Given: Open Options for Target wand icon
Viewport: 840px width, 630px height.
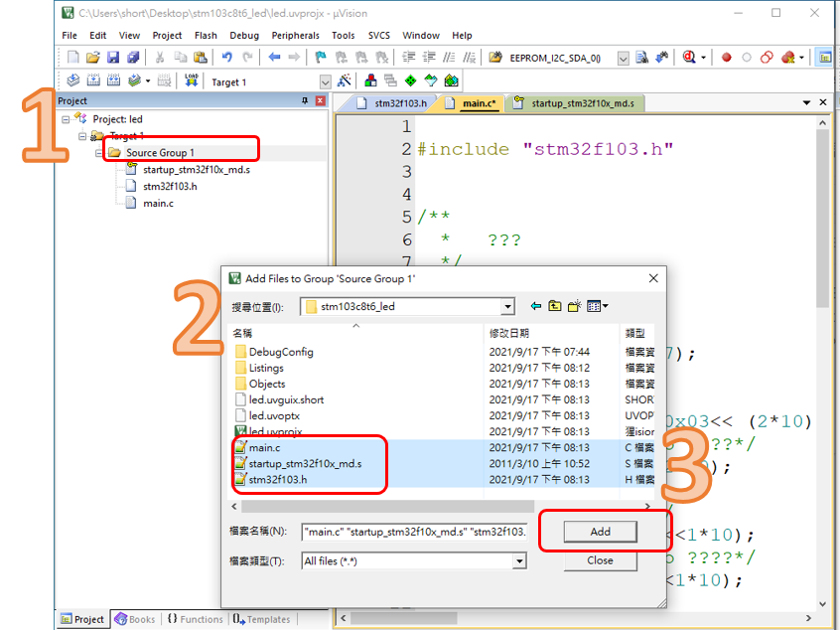Looking at the screenshot, I should click(x=344, y=80).
